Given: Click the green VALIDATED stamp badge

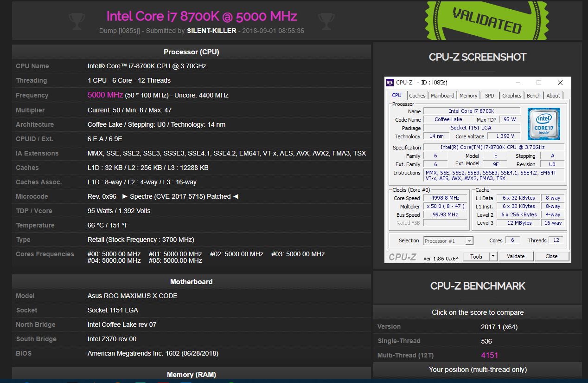Looking at the screenshot, I should coord(486,20).
